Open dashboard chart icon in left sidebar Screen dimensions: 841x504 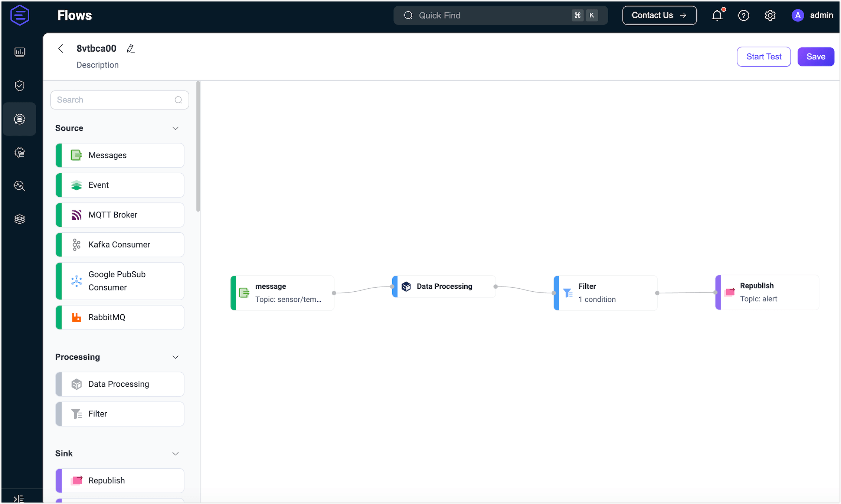tap(20, 52)
